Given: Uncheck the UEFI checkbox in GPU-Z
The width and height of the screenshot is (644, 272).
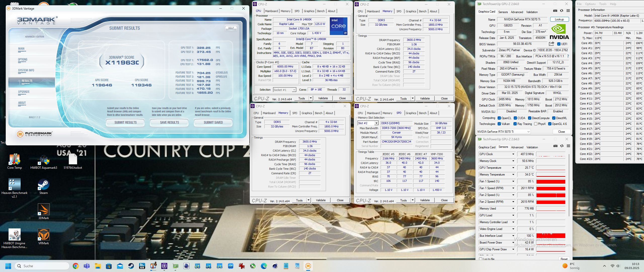Looking at the screenshot, I should click(x=559, y=44).
